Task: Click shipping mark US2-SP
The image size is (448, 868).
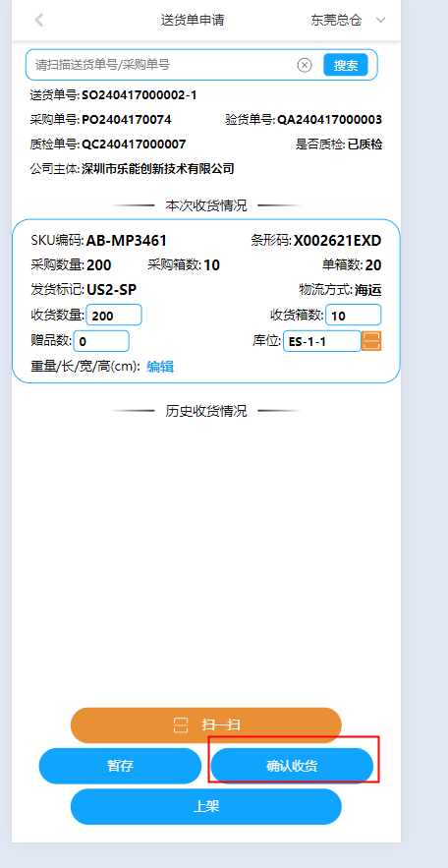Action: 112,290
